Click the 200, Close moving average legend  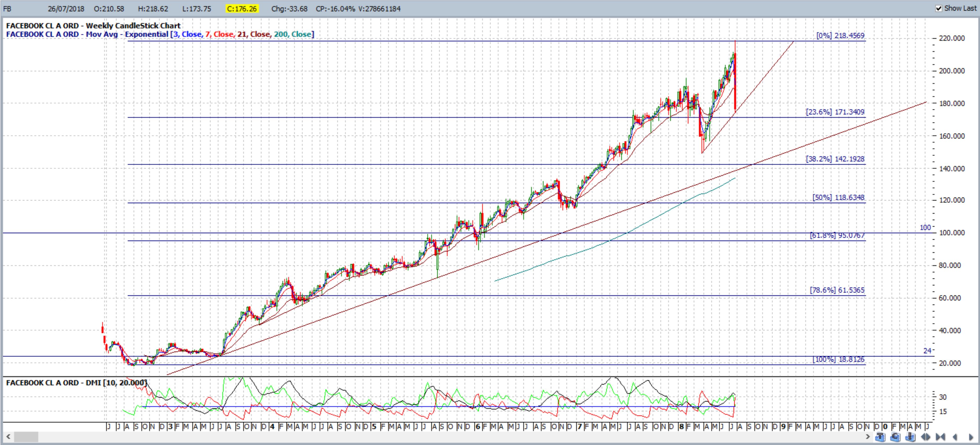click(x=293, y=34)
